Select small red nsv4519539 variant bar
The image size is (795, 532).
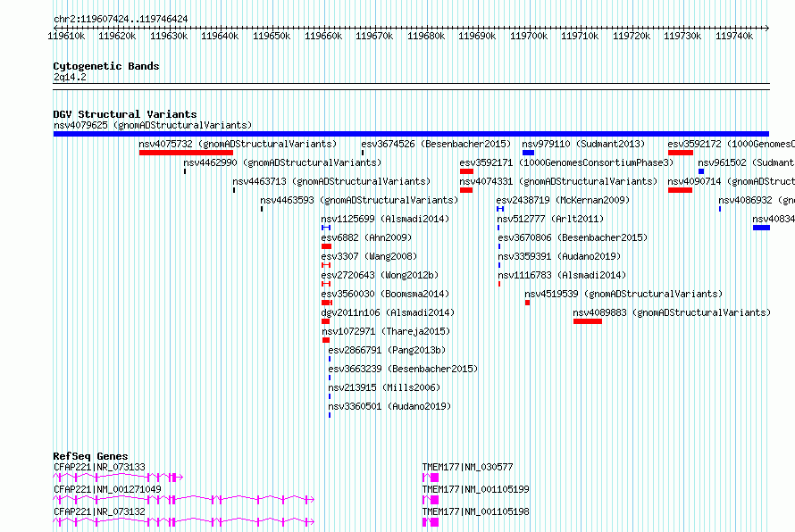coord(527,303)
